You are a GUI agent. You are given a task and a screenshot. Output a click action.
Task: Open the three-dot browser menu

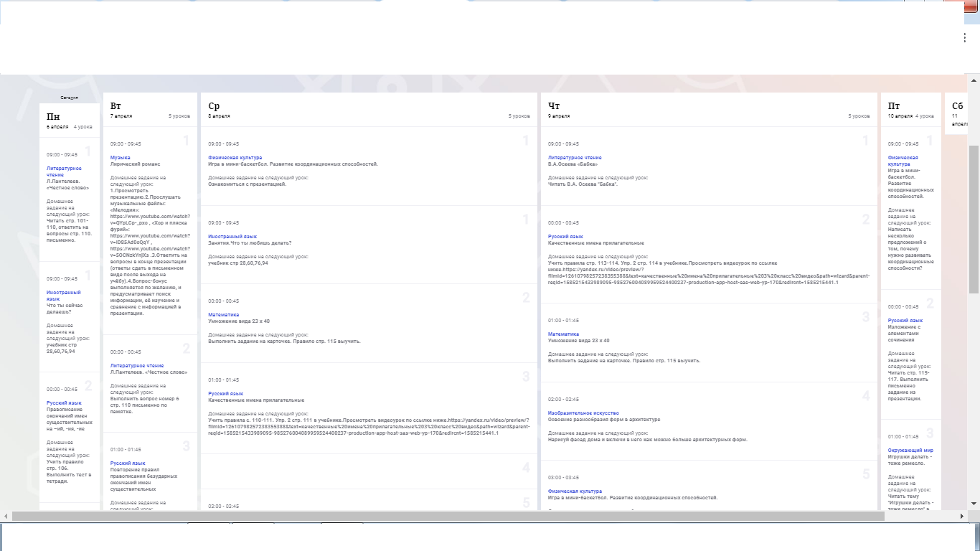click(x=965, y=37)
